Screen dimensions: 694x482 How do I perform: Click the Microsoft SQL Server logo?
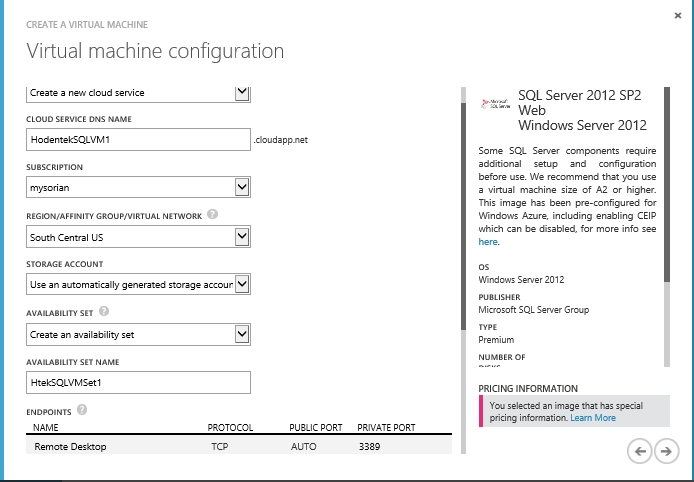tap(496, 104)
